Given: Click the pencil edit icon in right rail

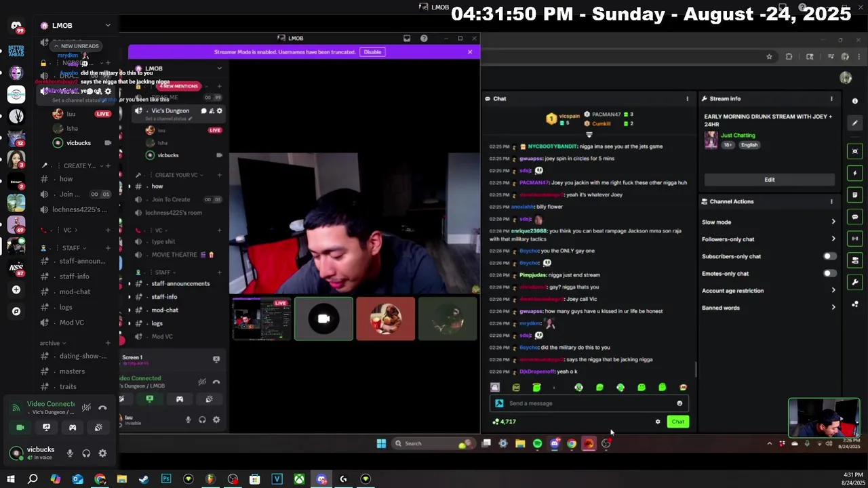Looking at the screenshot, I should (855, 123).
